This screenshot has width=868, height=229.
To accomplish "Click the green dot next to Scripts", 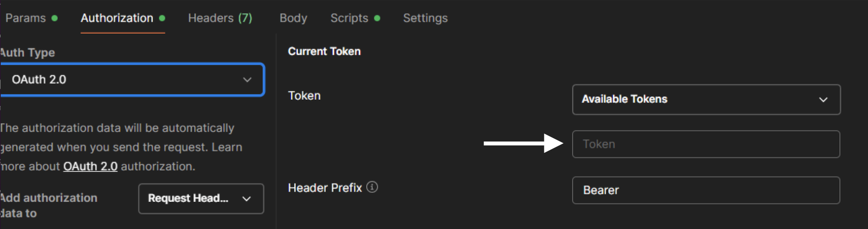I will click(x=377, y=18).
